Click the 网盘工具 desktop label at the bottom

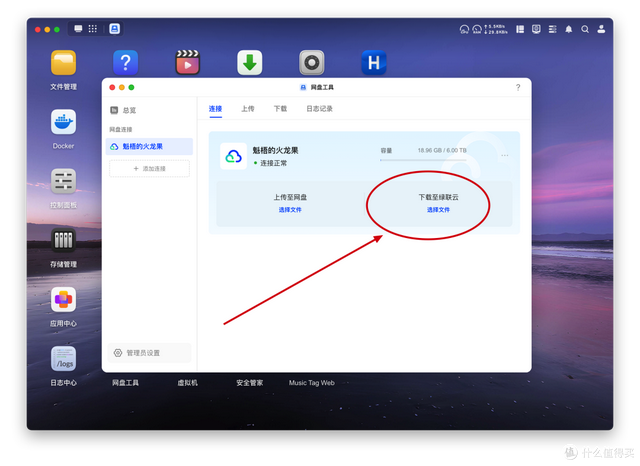coord(125,383)
